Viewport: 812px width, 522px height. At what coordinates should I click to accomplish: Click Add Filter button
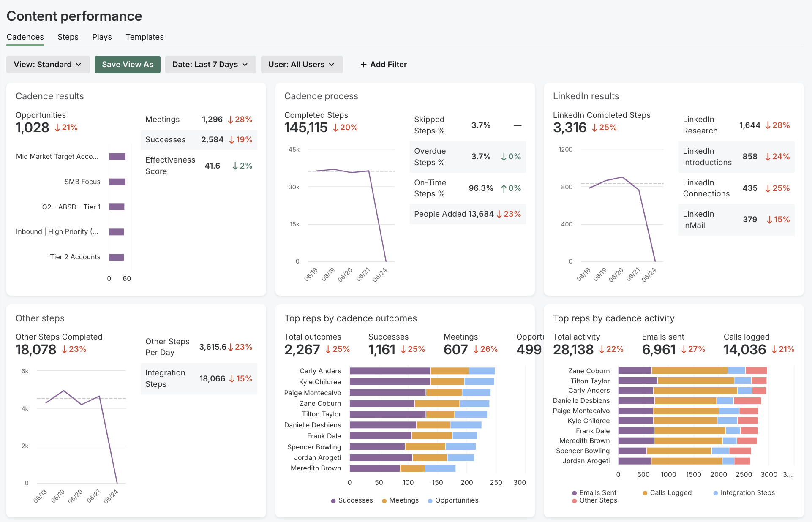[x=383, y=64]
